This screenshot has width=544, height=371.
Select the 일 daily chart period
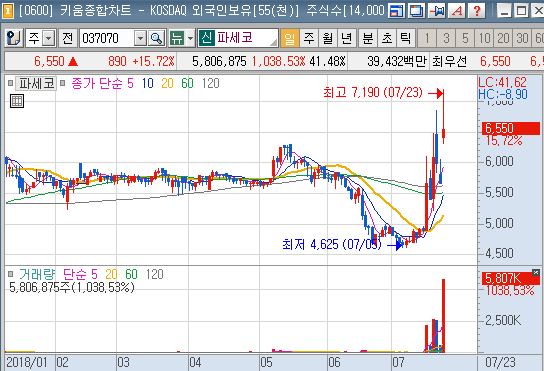pyautogui.click(x=289, y=38)
